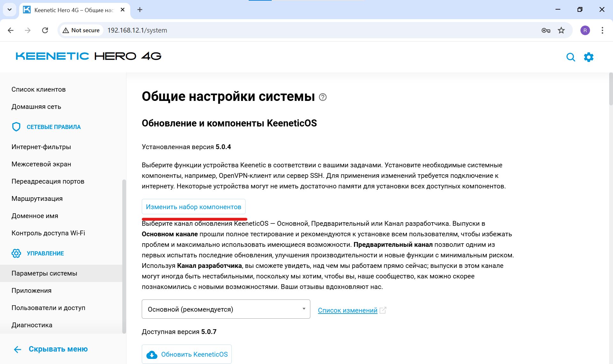The image size is (613, 364).
Task: Open changelog via external link icon
Action: click(383, 310)
